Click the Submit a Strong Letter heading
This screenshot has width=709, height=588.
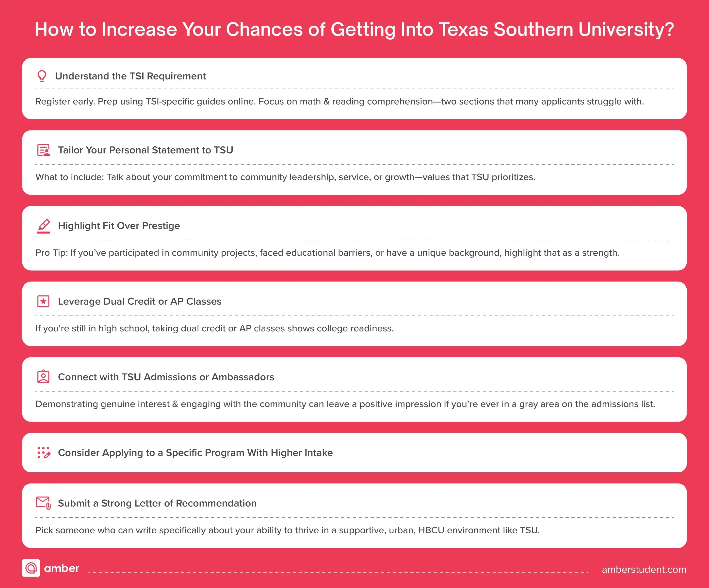pos(157,503)
